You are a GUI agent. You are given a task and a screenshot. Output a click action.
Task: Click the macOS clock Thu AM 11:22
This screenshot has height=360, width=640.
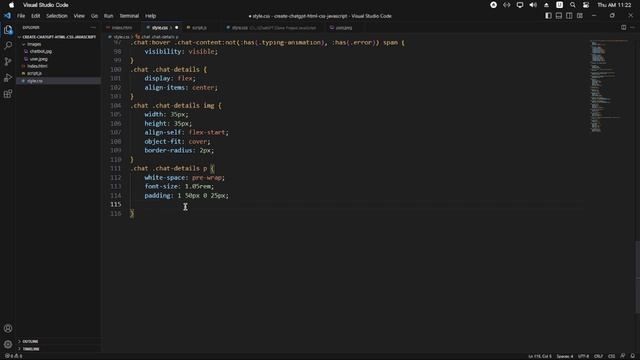pyautogui.click(x=614, y=5)
